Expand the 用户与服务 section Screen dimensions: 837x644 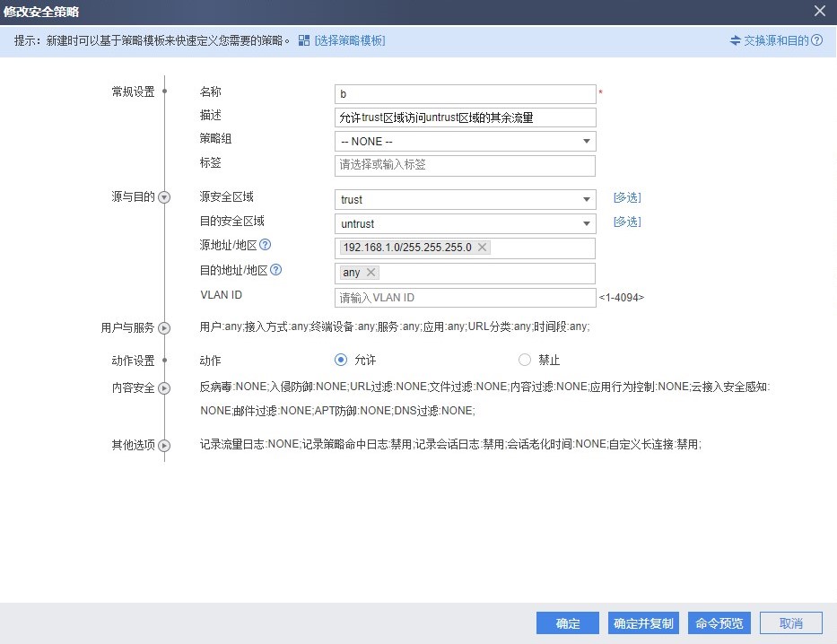(164, 328)
